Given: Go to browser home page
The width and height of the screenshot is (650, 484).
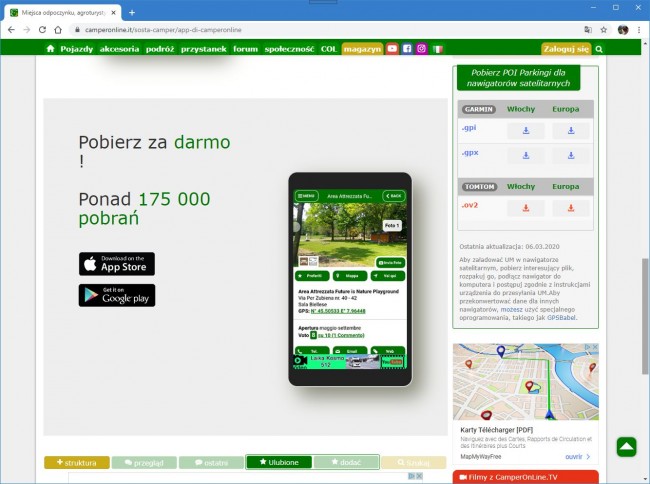Looking at the screenshot, I should 58,30.
